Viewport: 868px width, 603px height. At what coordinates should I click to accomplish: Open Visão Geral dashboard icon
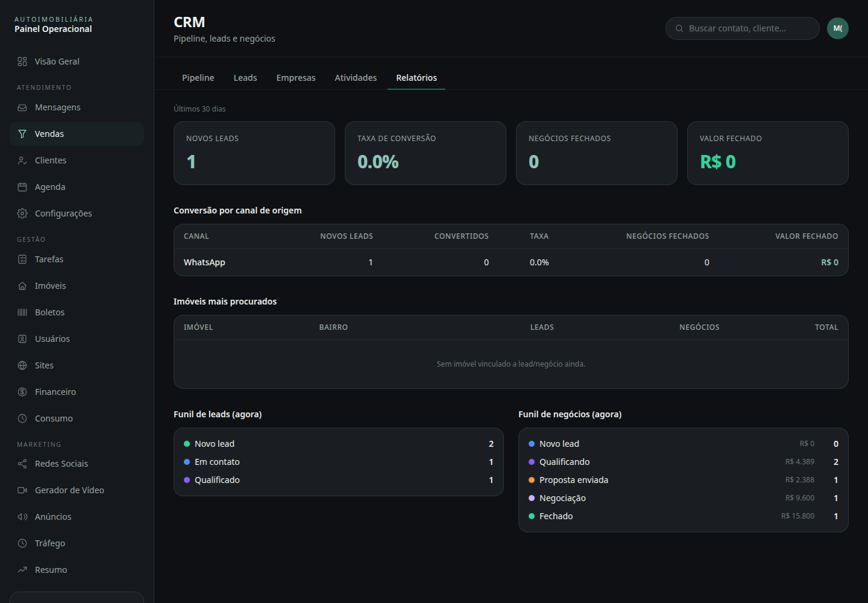pos(22,62)
